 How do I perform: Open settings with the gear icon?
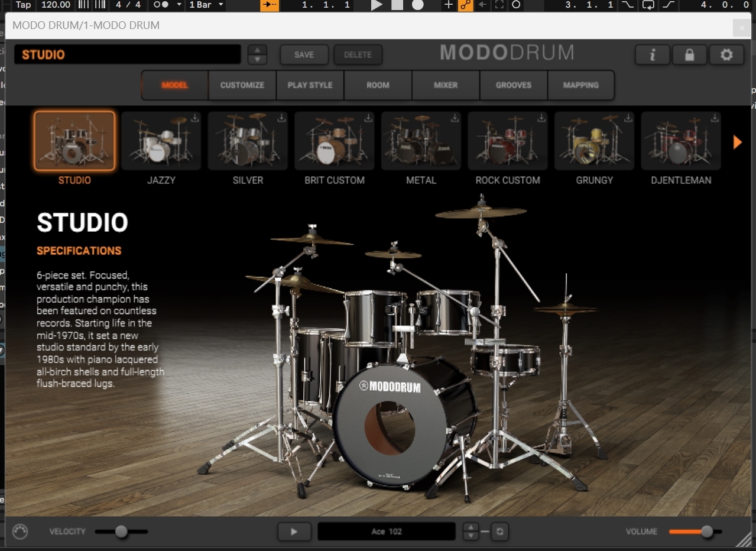pyautogui.click(x=726, y=55)
